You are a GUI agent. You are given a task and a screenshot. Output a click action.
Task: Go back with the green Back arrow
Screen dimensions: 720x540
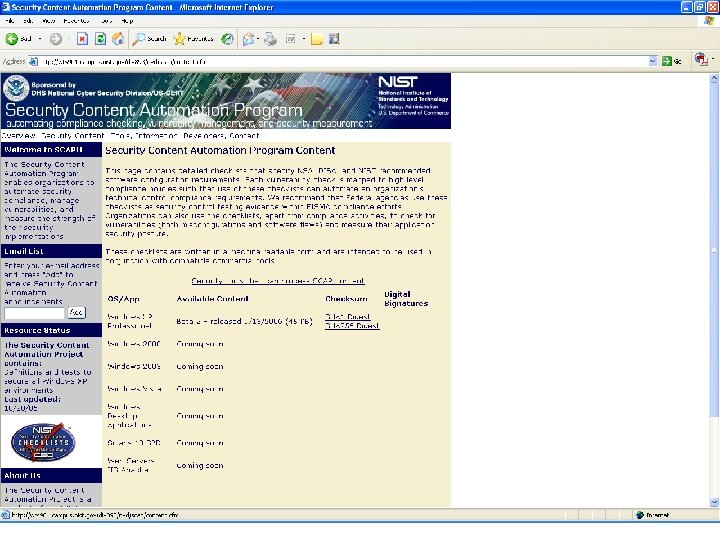pos(12,39)
